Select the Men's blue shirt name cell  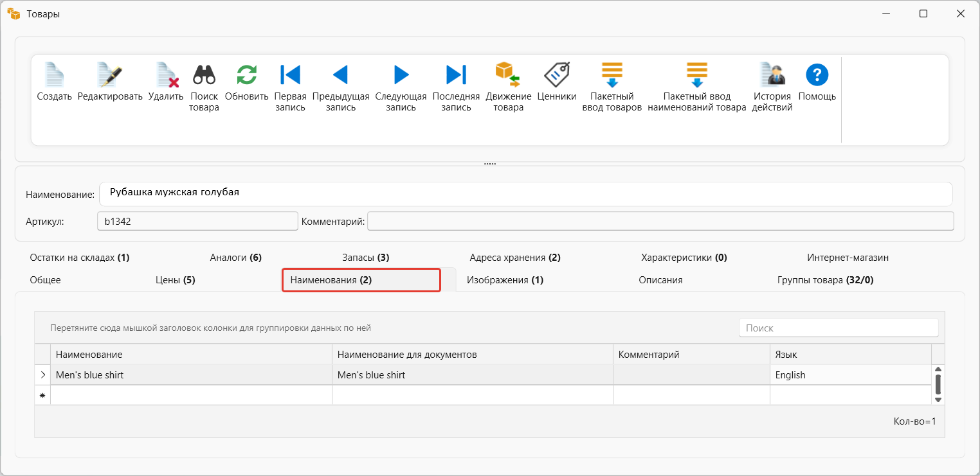pyautogui.click(x=191, y=375)
